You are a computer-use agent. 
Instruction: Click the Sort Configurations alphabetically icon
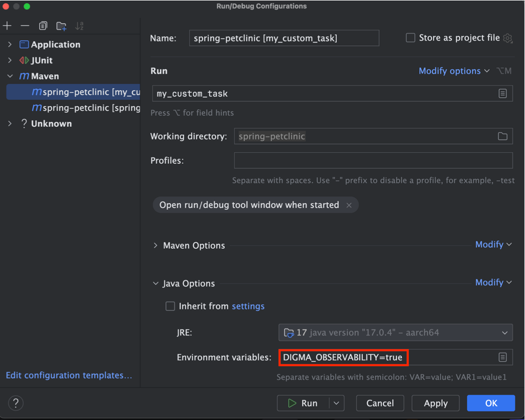pyautogui.click(x=80, y=26)
